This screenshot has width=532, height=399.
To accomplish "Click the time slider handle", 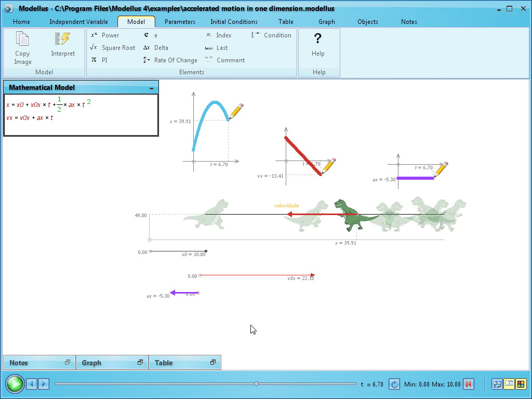I will [x=257, y=384].
